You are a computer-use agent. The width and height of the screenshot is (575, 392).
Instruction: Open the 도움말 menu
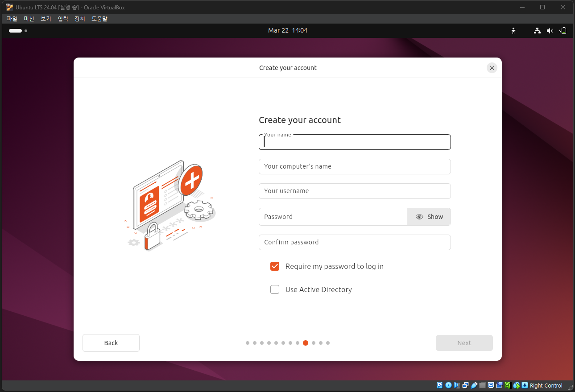click(x=99, y=19)
